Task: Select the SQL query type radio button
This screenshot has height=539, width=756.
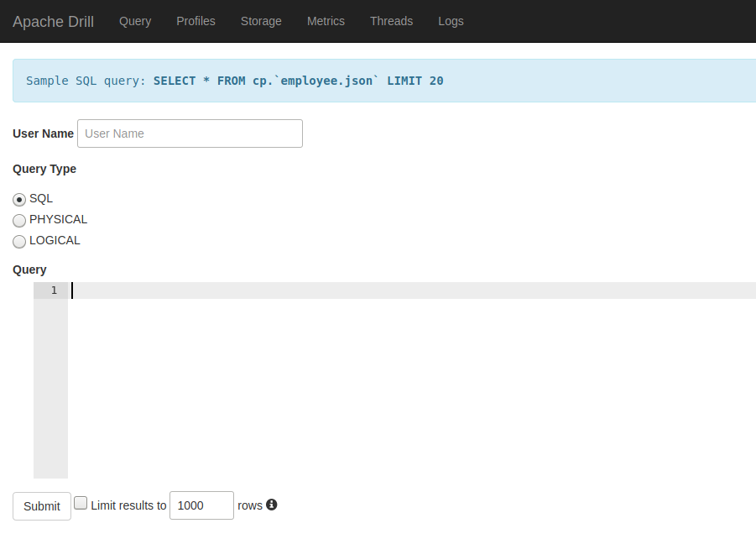Action: coord(19,199)
